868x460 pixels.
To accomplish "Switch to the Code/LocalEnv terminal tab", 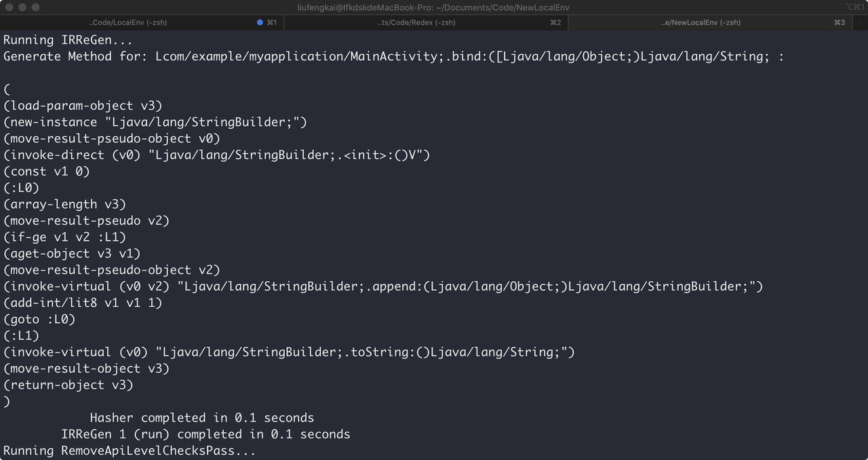I will 127,22.
